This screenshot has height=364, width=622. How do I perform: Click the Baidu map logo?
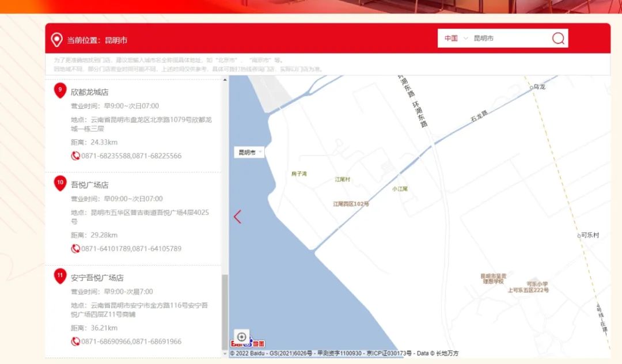248,344
